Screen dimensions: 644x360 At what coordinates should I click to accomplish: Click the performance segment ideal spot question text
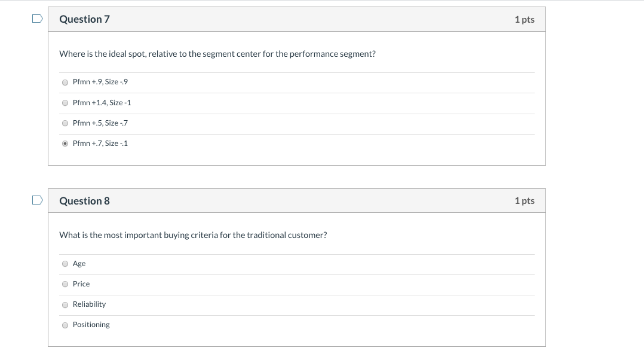pos(217,54)
